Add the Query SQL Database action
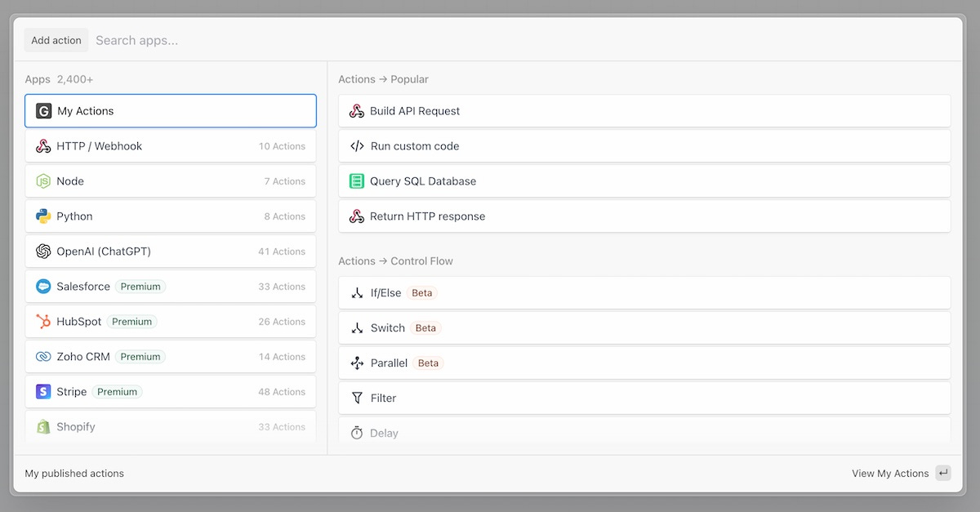Image resolution: width=980 pixels, height=512 pixels. (x=644, y=181)
